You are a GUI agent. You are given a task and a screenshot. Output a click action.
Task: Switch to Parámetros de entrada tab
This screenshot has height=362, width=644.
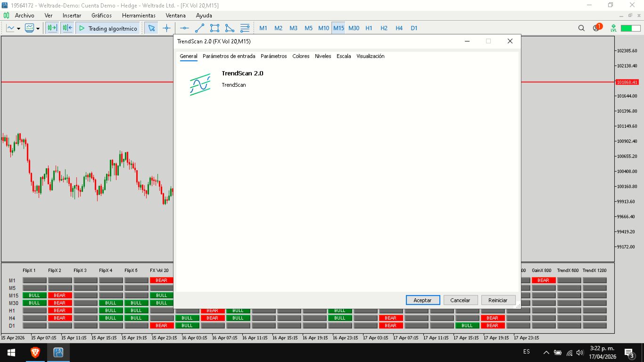coord(229,56)
